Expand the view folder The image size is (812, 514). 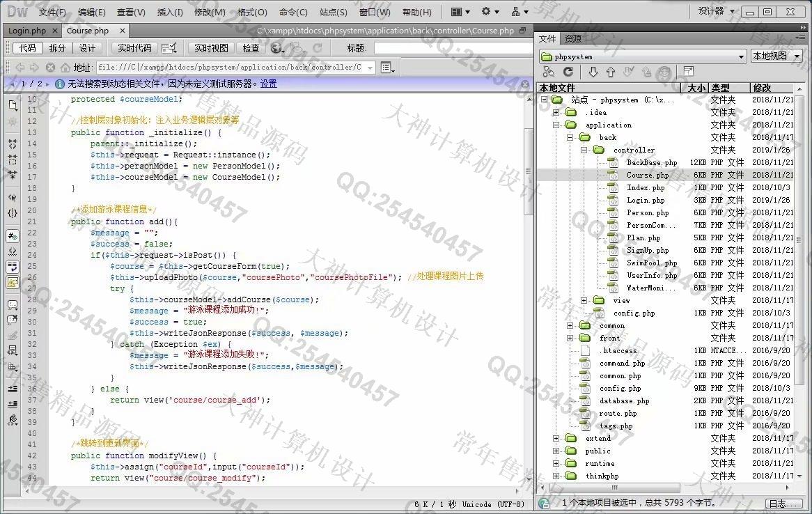(584, 300)
